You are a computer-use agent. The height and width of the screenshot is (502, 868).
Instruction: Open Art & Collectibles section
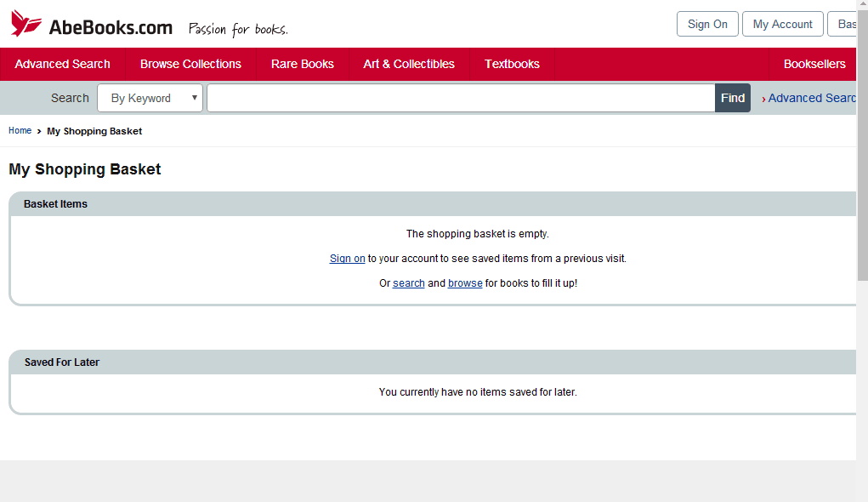tap(409, 64)
